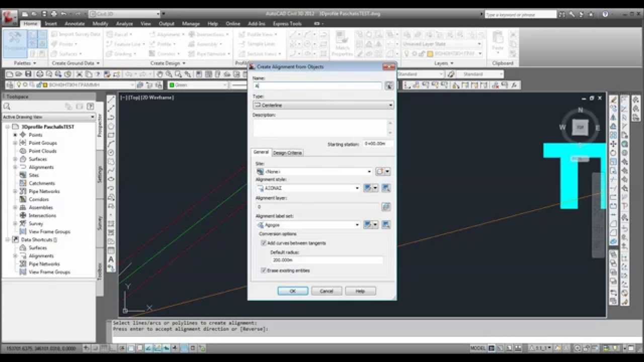Screen dimensions: 644x362
Task: Toggle Add curves between tangents checkbox
Action: point(264,243)
